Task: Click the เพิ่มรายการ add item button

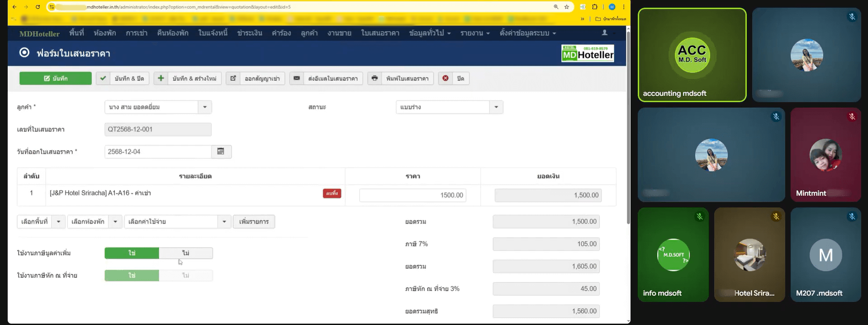Action: click(254, 221)
